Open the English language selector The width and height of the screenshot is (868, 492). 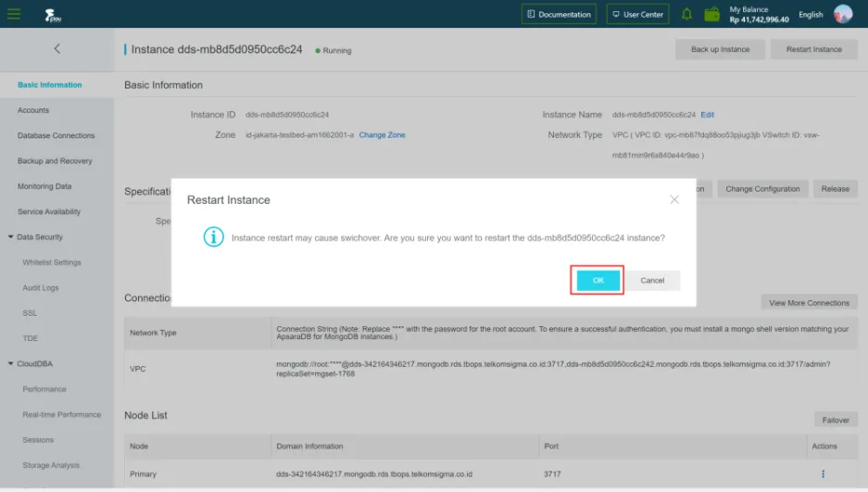(x=811, y=14)
